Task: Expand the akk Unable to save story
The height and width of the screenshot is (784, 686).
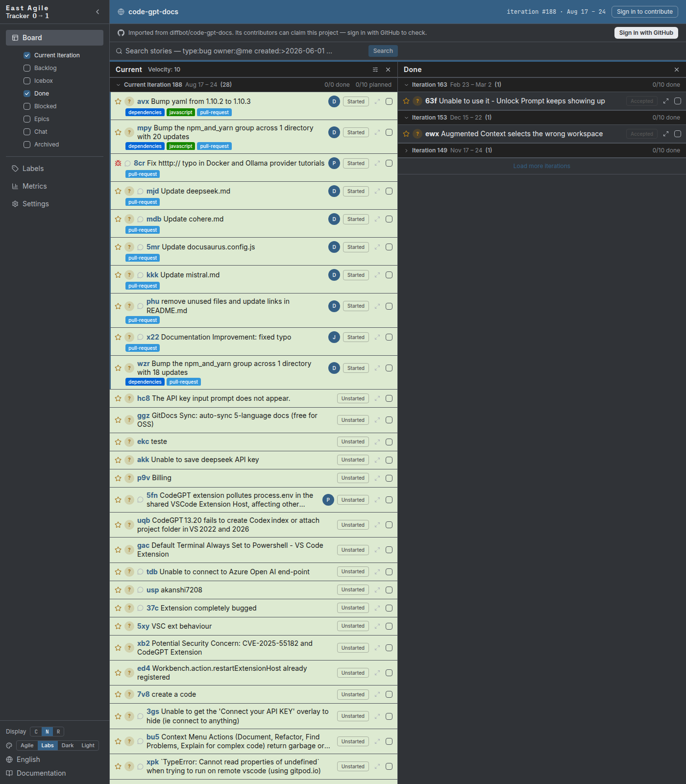Action: click(x=377, y=460)
